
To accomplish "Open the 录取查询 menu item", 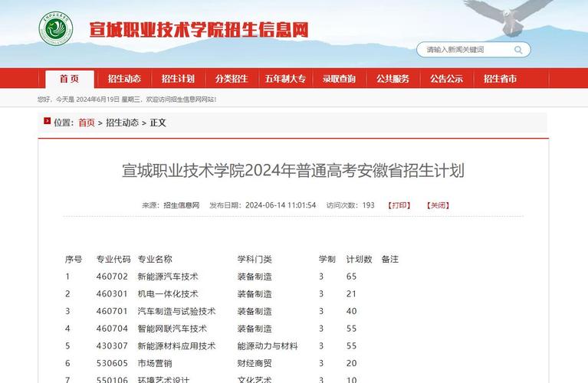I will tap(339, 79).
